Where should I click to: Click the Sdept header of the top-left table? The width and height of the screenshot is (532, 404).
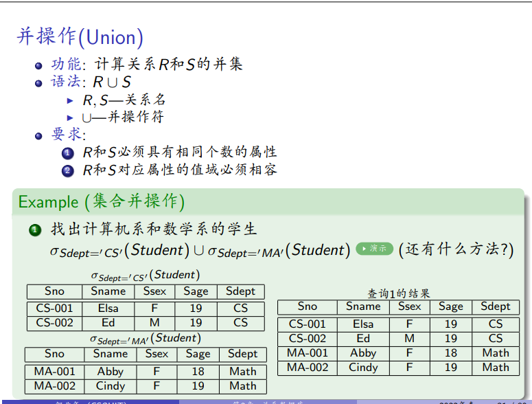click(x=240, y=291)
